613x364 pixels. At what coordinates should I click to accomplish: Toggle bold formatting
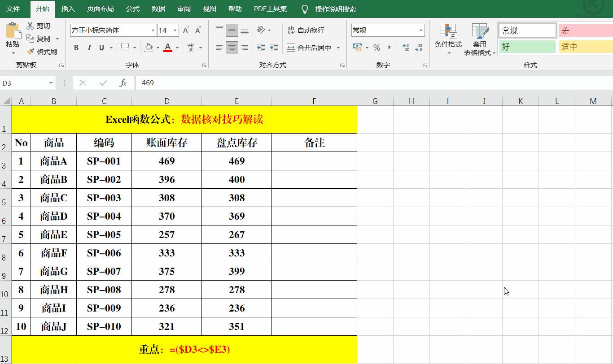click(x=76, y=47)
